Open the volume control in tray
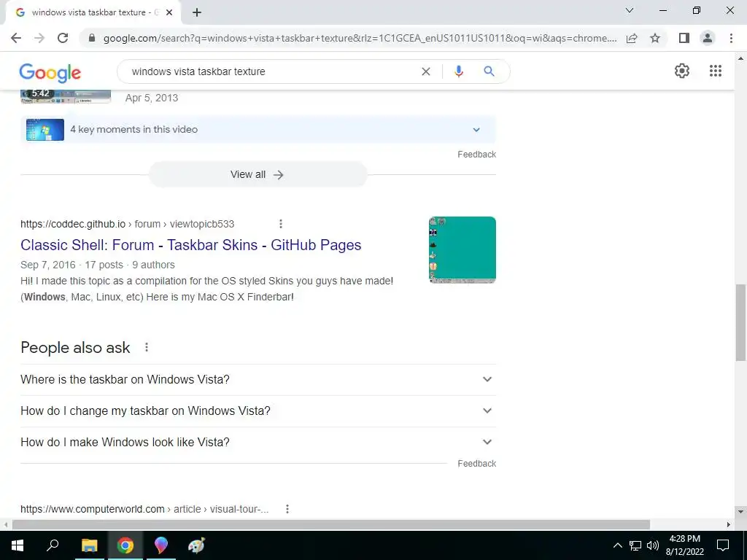This screenshot has height=560, width=747. (653, 545)
